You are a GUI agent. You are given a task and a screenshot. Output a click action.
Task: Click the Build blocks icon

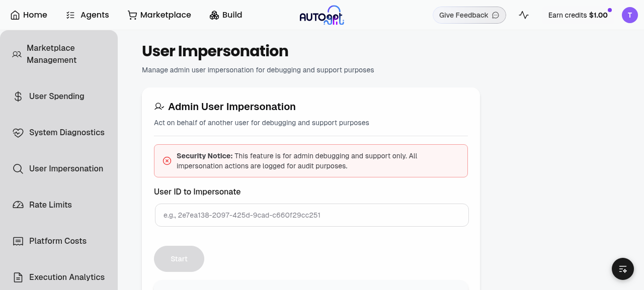[214, 15]
